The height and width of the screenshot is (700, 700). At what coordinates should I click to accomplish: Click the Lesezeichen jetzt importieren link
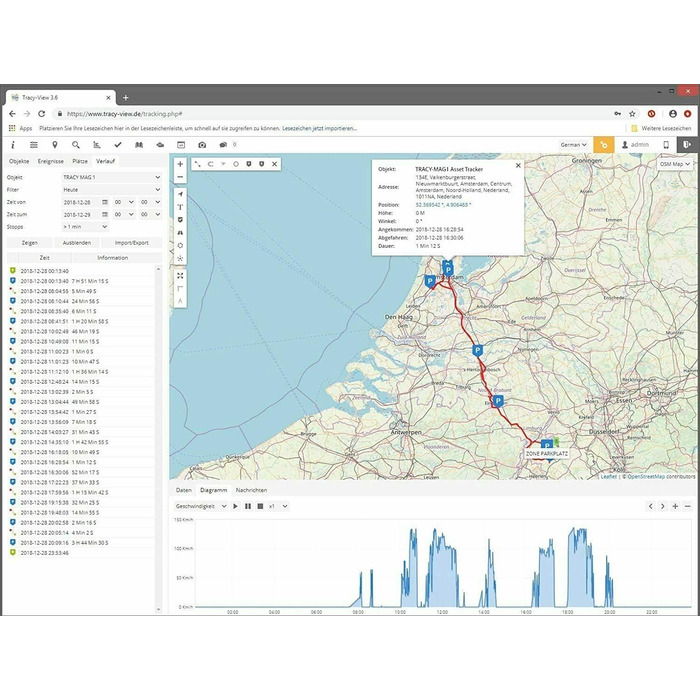click(319, 129)
